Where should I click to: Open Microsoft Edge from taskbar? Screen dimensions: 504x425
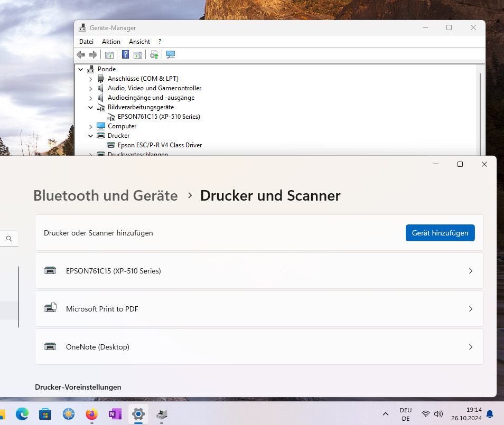[22, 414]
